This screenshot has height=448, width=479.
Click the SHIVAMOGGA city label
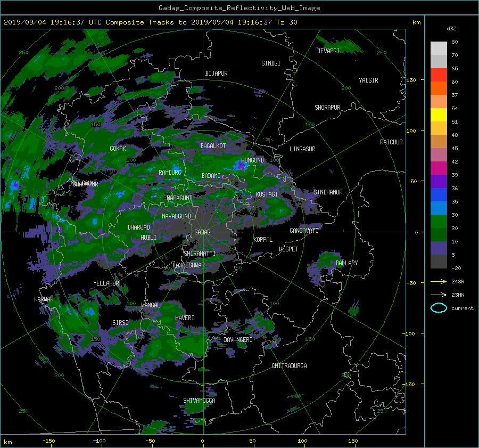click(x=199, y=400)
